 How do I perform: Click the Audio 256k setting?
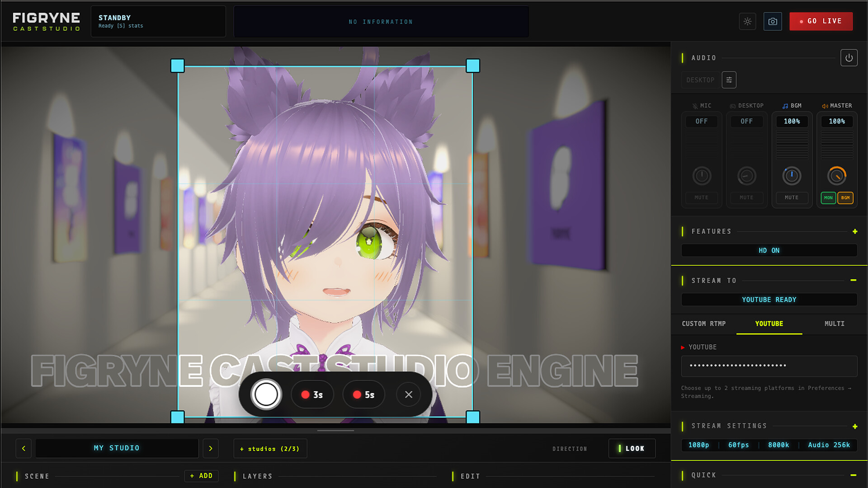pyautogui.click(x=829, y=445)
